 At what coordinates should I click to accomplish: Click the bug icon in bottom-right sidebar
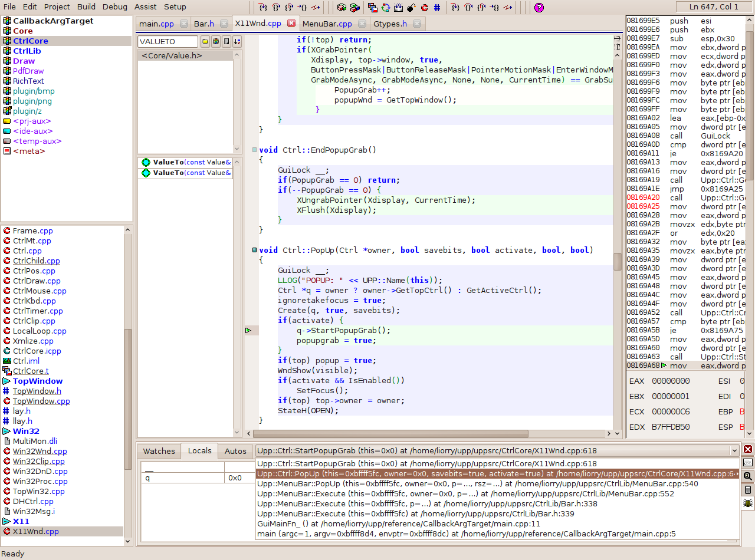748,503
